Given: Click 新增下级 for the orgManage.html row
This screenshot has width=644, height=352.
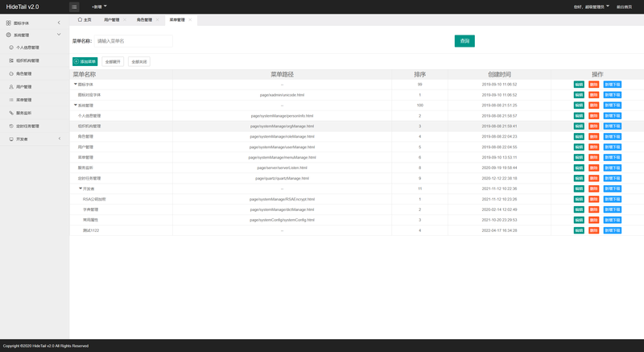Looking at the screenshot, I should 613,126.
